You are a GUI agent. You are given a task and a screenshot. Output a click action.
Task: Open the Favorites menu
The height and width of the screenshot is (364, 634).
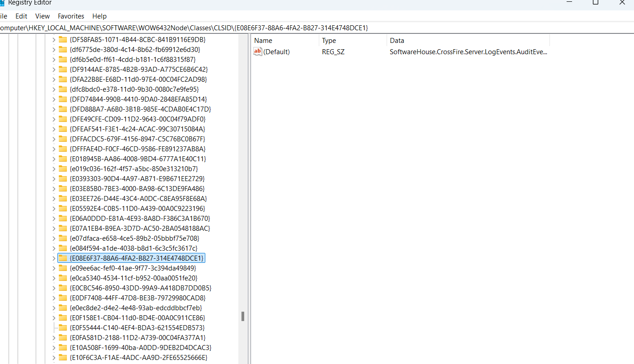(x=71, y=16)
